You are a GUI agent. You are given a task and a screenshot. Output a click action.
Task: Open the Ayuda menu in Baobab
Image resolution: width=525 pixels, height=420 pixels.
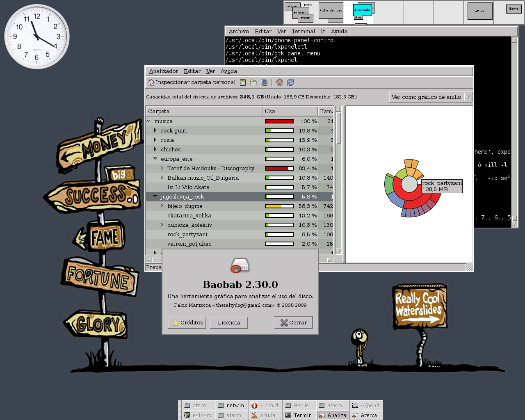coord(229,71)
